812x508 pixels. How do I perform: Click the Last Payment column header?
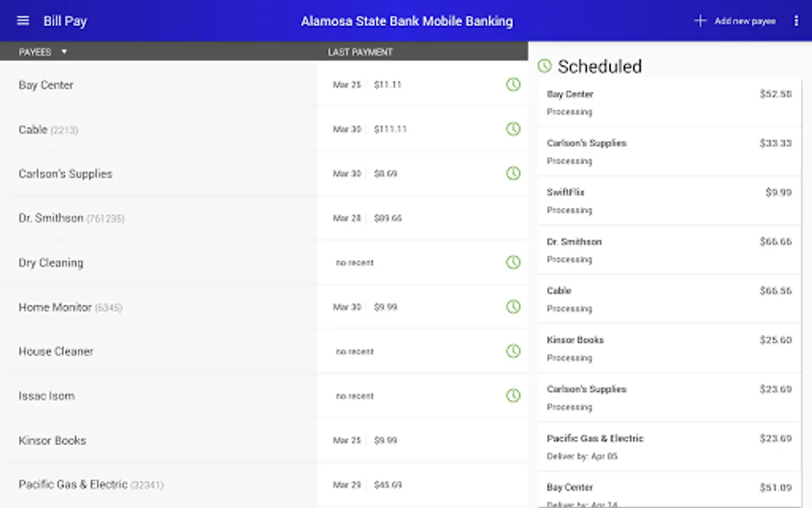[x=360, y=52]
